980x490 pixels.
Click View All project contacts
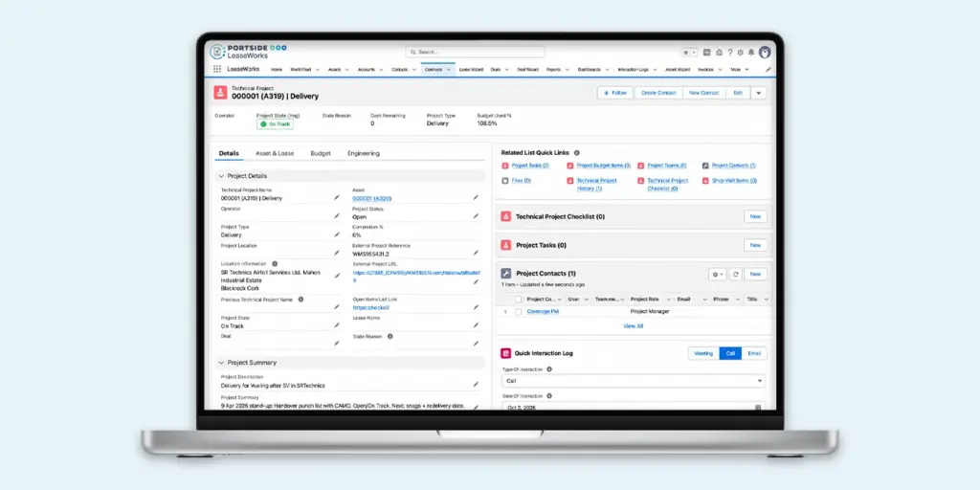(x=634, y=325)
